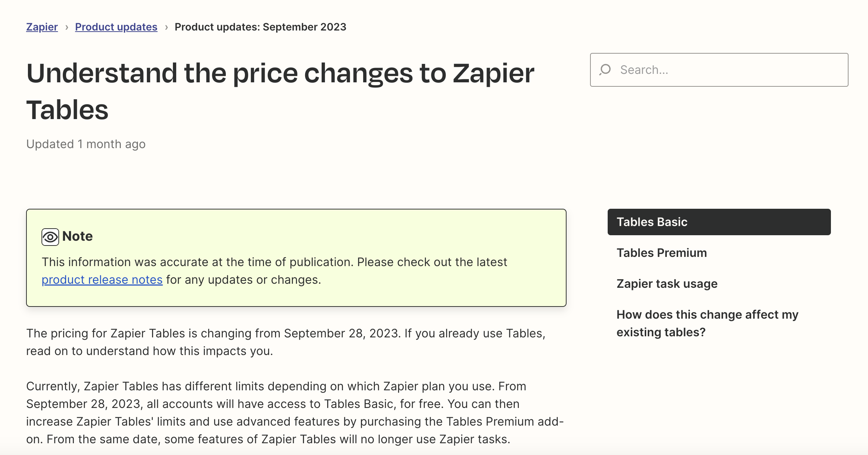Open the Zapier breadcrumb link

(x=42, y=27)
